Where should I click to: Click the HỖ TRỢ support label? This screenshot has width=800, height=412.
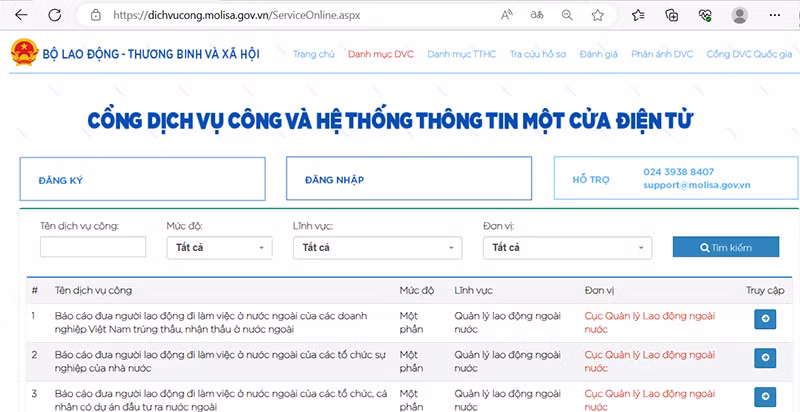[x=591, y=180]
